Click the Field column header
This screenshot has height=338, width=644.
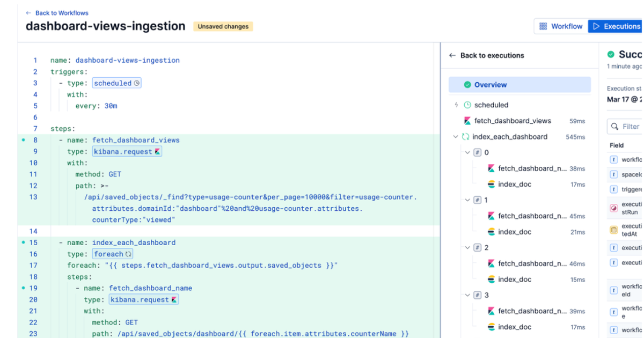617,145
